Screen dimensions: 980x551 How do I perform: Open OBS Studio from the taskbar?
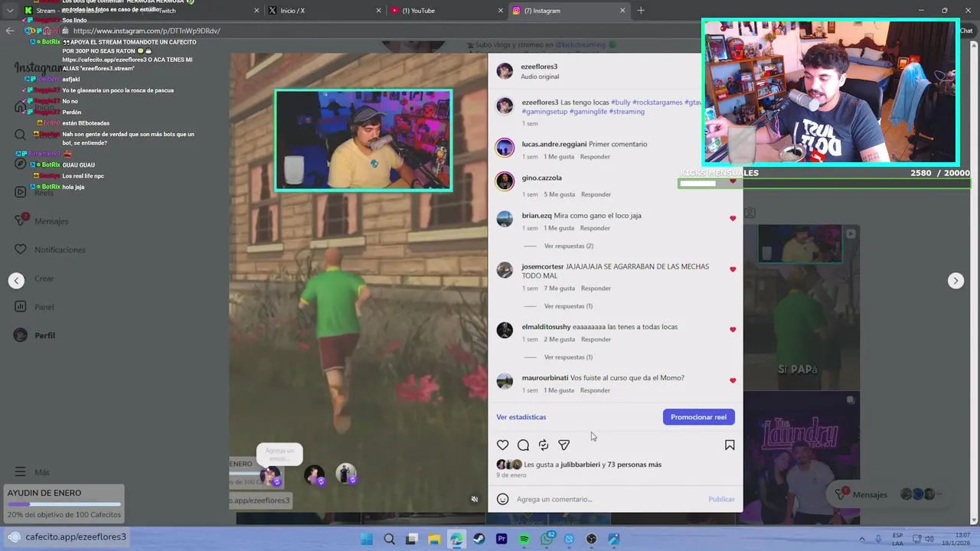tap(591, 539)
